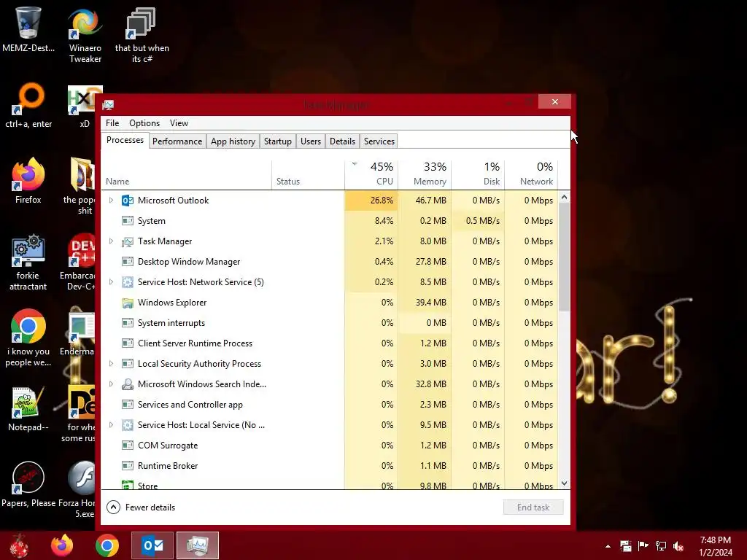Screen dimensions: 747x560
Task: Click the Local Security Authority Process icon
Action: point(127,365)
